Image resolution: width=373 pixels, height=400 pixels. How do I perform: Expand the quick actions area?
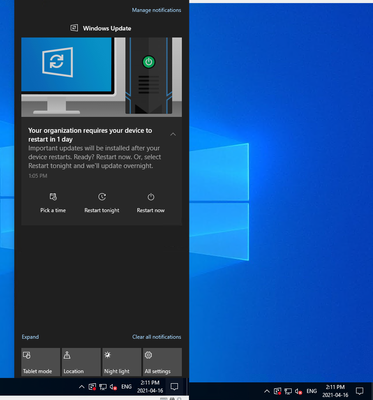pyautogui.click(x=30, y=337)
